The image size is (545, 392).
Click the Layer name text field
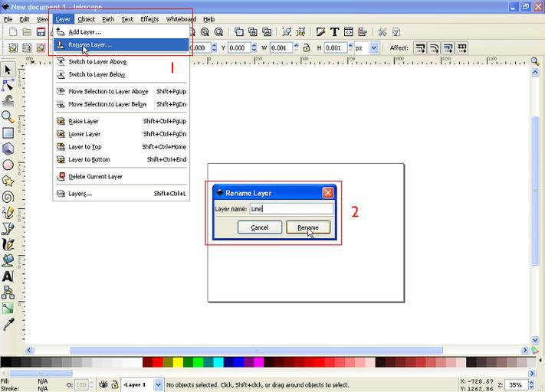(x=291, y=209)
